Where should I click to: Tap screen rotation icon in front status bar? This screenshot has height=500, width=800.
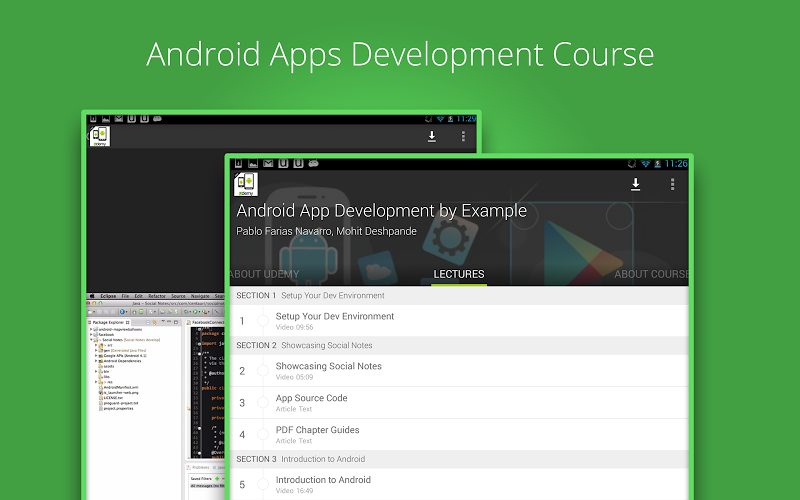[632, 164]
